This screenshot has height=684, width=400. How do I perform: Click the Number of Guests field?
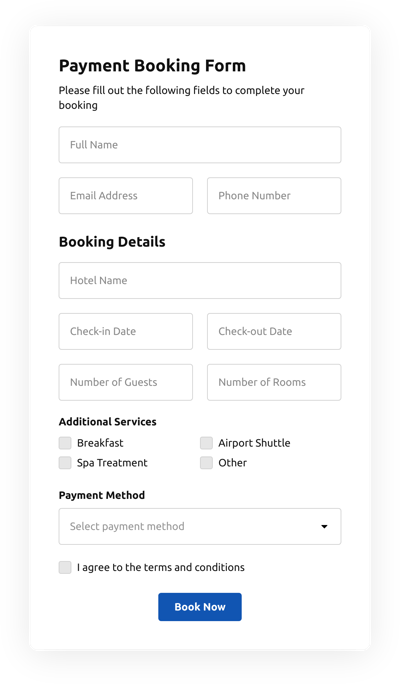pyautogui.click(x=126, y=382)
